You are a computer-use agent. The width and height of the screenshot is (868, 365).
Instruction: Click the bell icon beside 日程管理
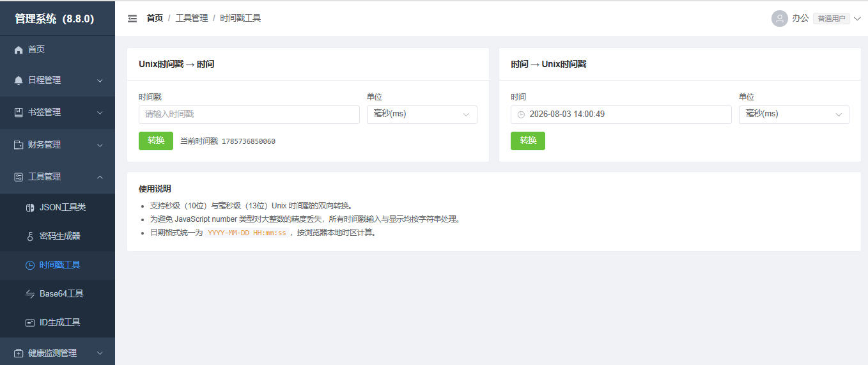pos(19,81)
